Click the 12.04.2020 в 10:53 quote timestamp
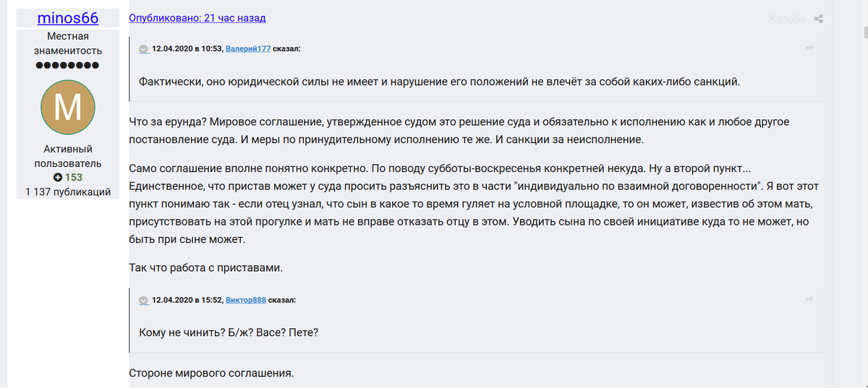The width and height of the screenshot is (868, 388). [x=187, y=49]
